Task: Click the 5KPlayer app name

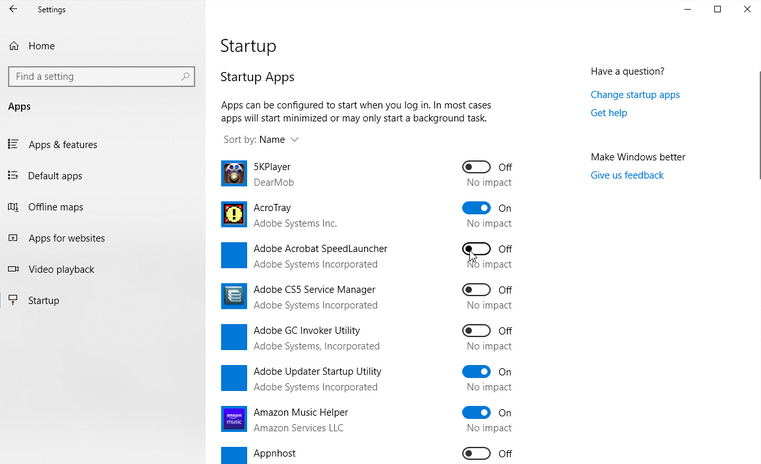Action: tap(272, 166)
